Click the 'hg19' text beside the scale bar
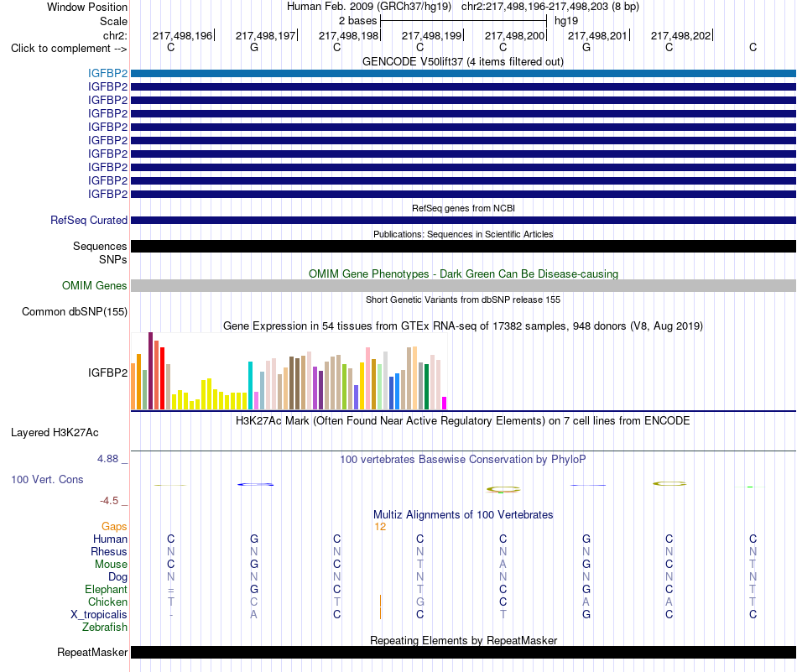Screen dimensions: 797x672 point(566,21)
